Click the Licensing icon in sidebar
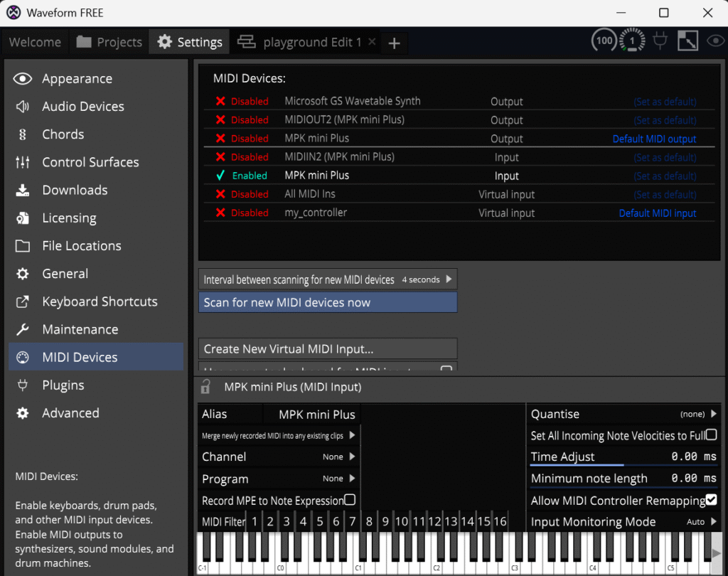This screenshot has height=576, width=728. pyautogui.click(x=22, y=218)
